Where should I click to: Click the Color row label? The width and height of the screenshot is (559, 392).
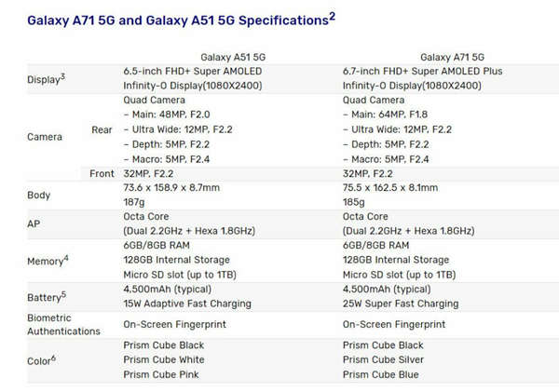tap(41, 360)
